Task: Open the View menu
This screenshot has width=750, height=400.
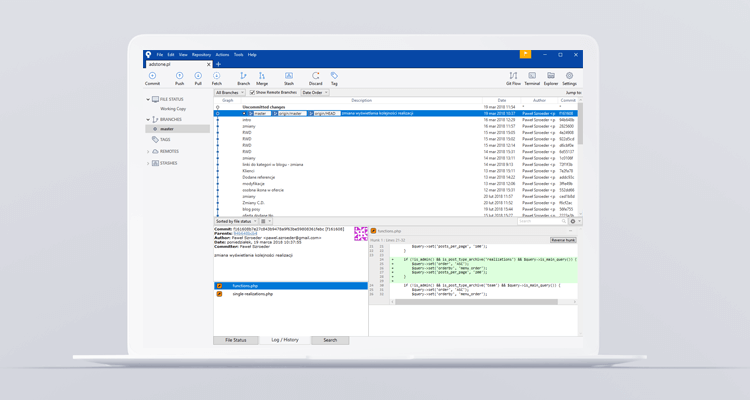Action: click(183, 55)
